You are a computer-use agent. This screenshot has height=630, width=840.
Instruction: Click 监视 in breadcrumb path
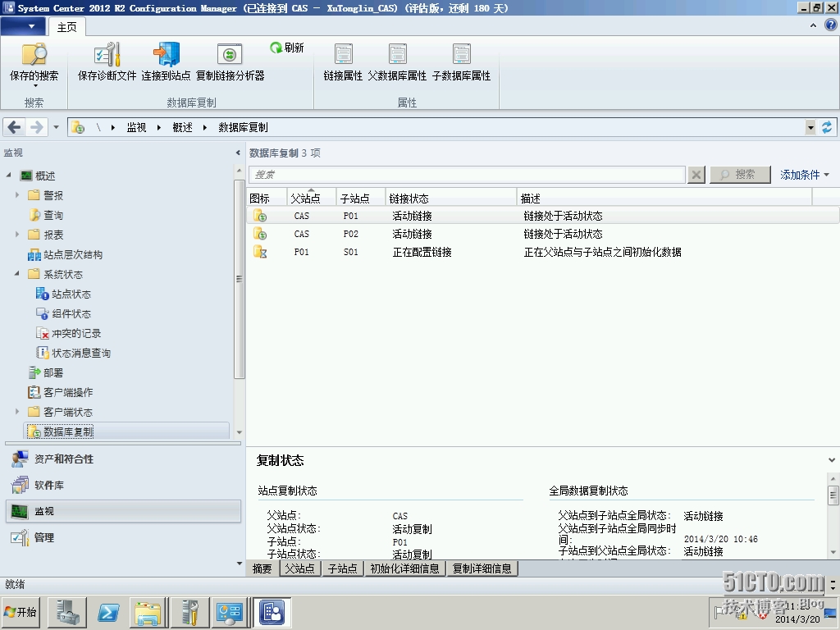coord(137,127)
